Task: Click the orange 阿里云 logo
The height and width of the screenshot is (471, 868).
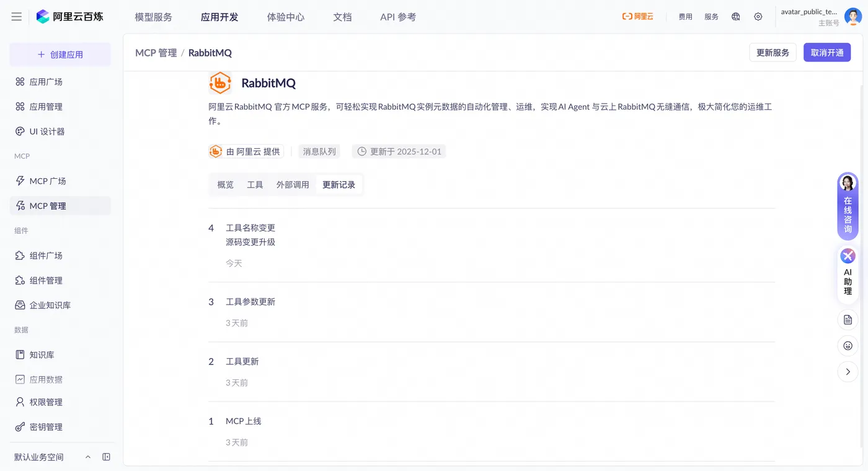Action: pyautogui.click(x=637, y=17)
